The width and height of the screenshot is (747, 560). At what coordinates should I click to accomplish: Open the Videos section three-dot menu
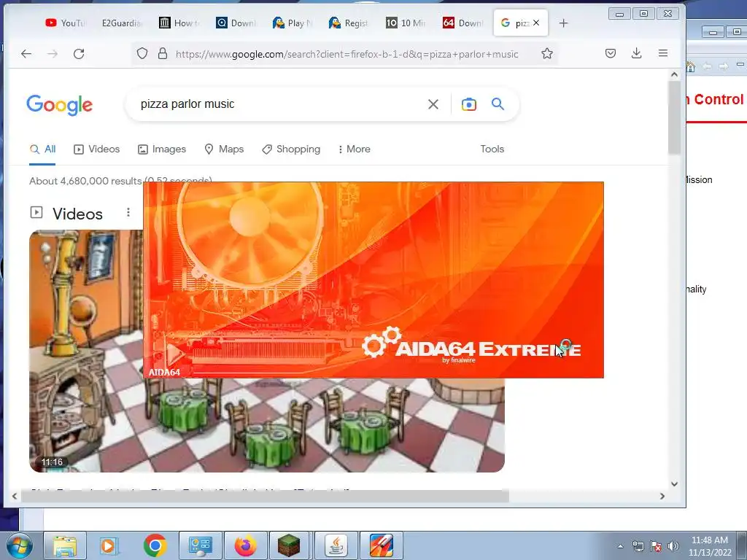(x=128, y=212)
